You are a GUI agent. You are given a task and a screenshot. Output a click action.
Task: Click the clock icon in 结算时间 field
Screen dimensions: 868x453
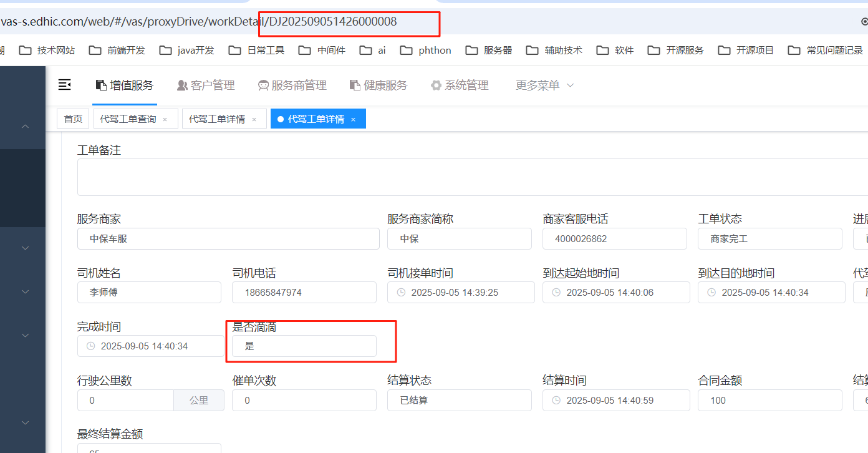[x=556, y=401]
